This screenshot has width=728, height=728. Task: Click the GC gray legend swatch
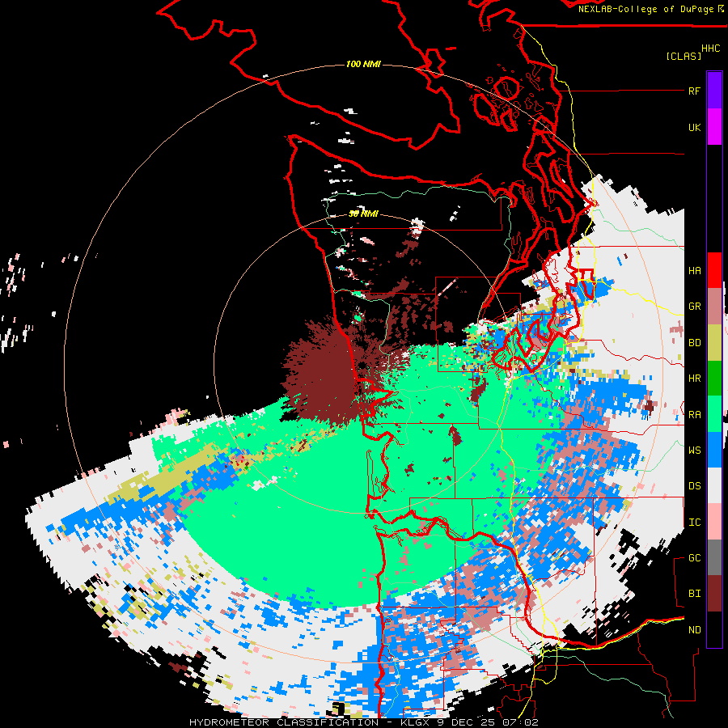click(x=714, y=557)
